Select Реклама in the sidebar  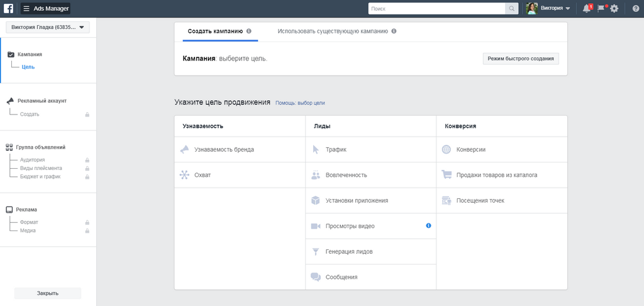28,209
